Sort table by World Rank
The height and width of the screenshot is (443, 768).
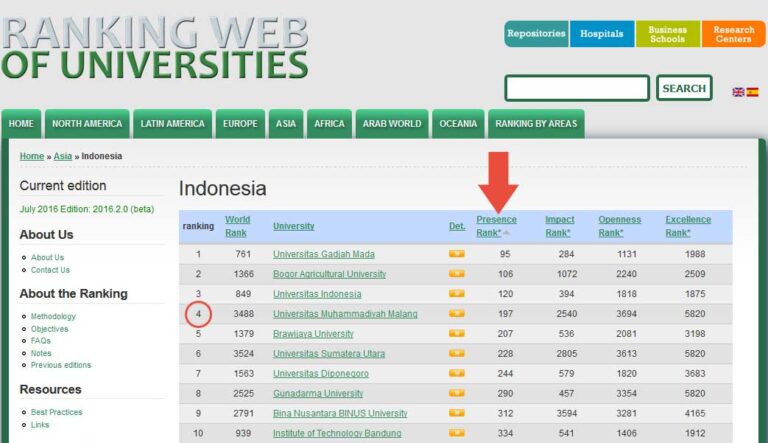click(238, 226)
